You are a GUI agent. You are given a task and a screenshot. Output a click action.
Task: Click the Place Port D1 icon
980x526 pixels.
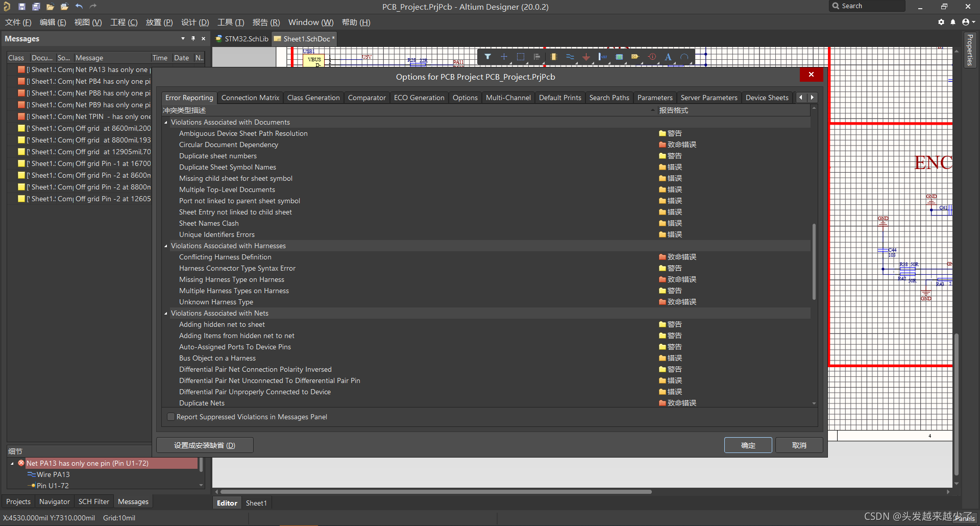(x=635, y=57)
